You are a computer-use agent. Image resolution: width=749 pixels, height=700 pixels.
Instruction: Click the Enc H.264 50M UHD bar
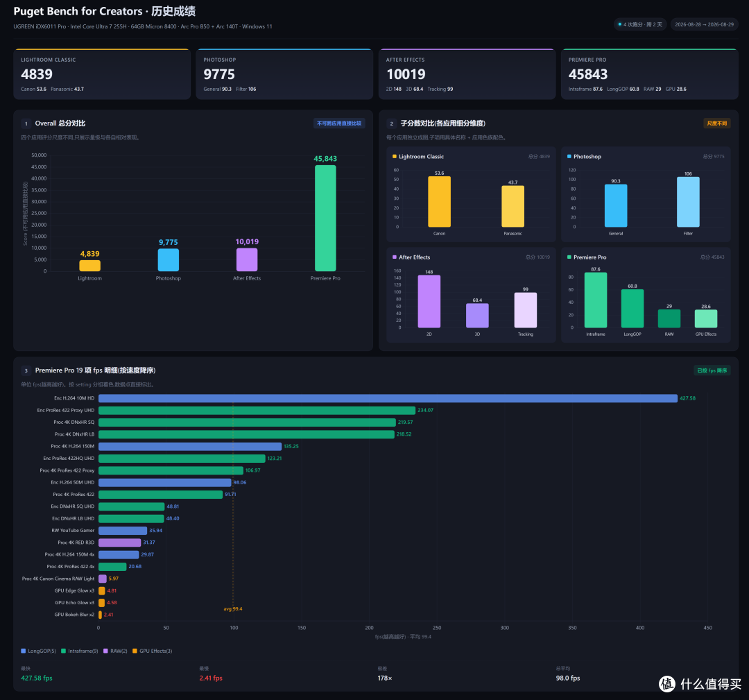tap(165, 483)
